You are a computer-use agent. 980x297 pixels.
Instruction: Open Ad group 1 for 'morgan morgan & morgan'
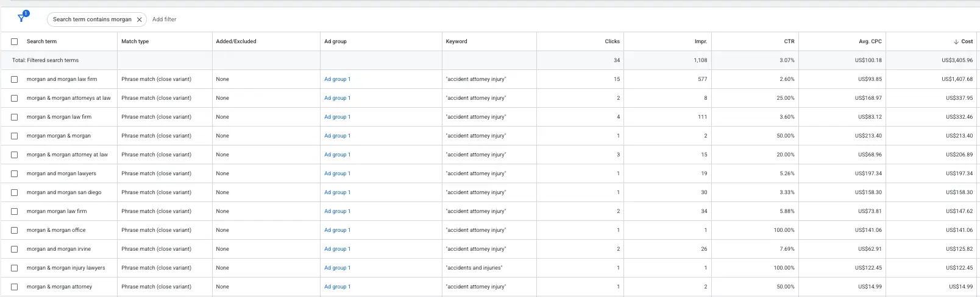pos(337,136)
